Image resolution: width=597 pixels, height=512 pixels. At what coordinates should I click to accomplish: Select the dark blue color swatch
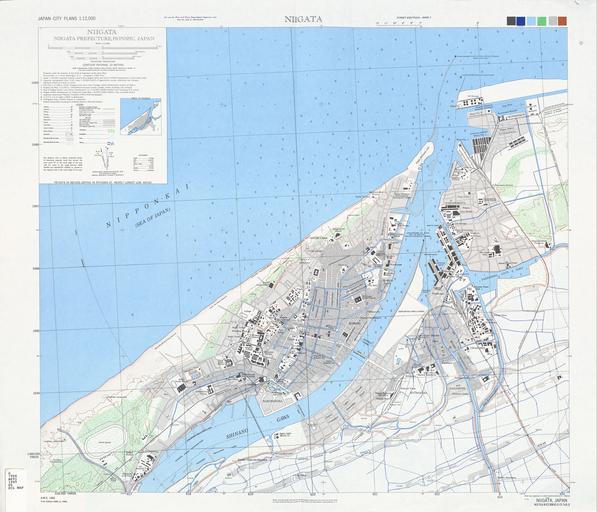pos(521,21)
